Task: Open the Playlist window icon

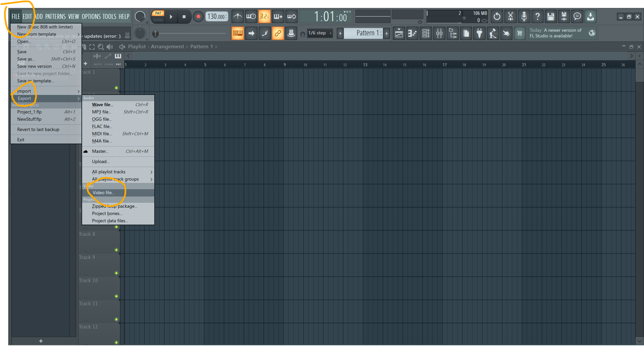Action: point(399,33)
